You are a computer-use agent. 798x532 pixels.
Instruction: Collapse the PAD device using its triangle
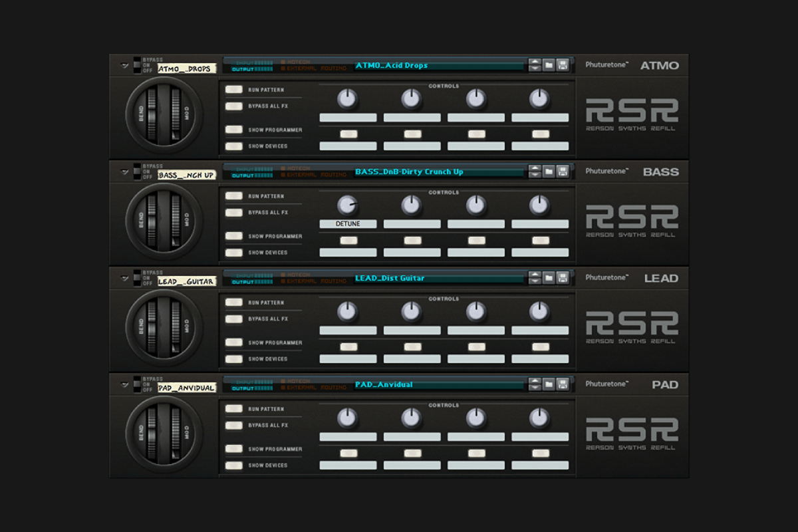point(124,385)
